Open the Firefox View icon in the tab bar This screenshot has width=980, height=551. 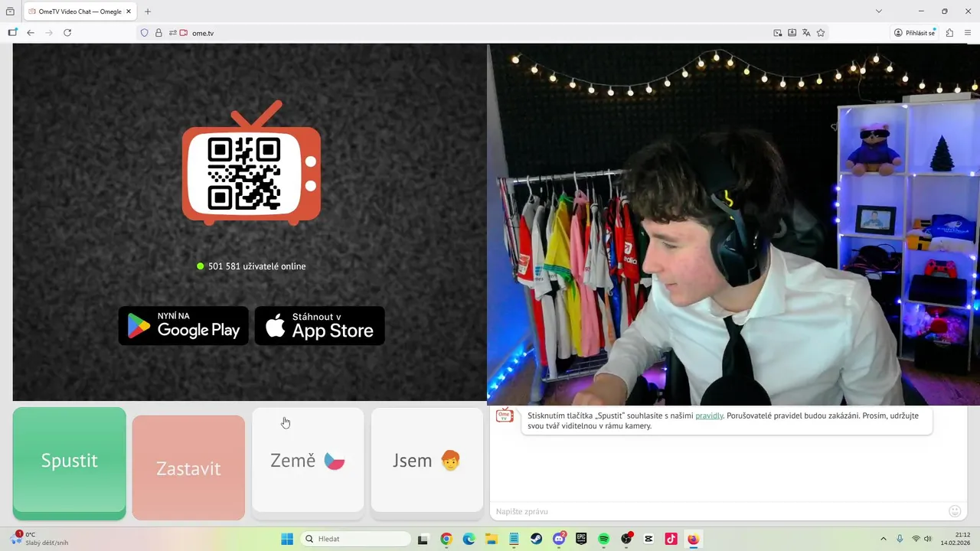tap(10, 11)
